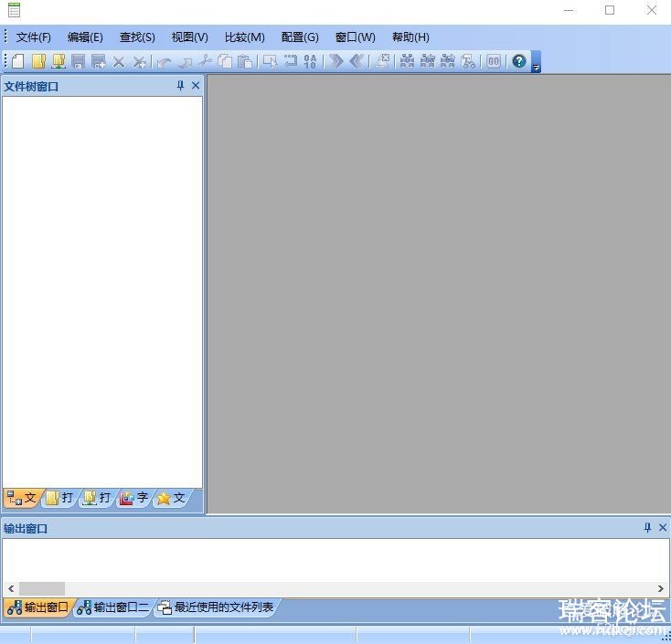Click the Copy toolbar icon
671x644 pixels.
[x=225, y=61]
